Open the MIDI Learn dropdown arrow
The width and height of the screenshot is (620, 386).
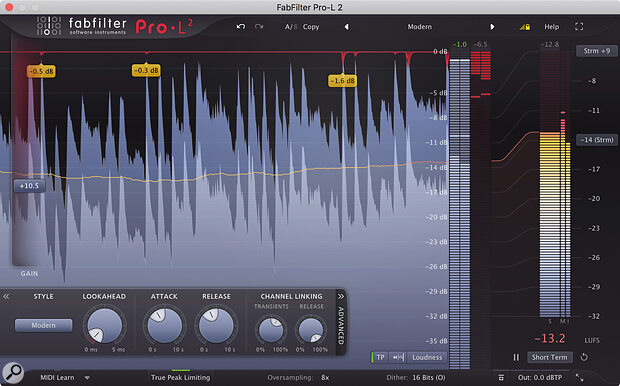87,378
